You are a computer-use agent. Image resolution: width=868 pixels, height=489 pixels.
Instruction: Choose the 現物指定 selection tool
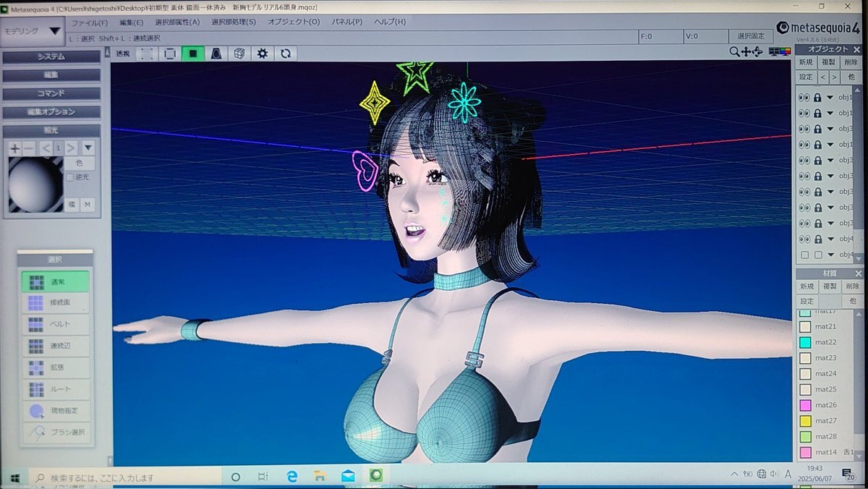[x=55, y=410]
